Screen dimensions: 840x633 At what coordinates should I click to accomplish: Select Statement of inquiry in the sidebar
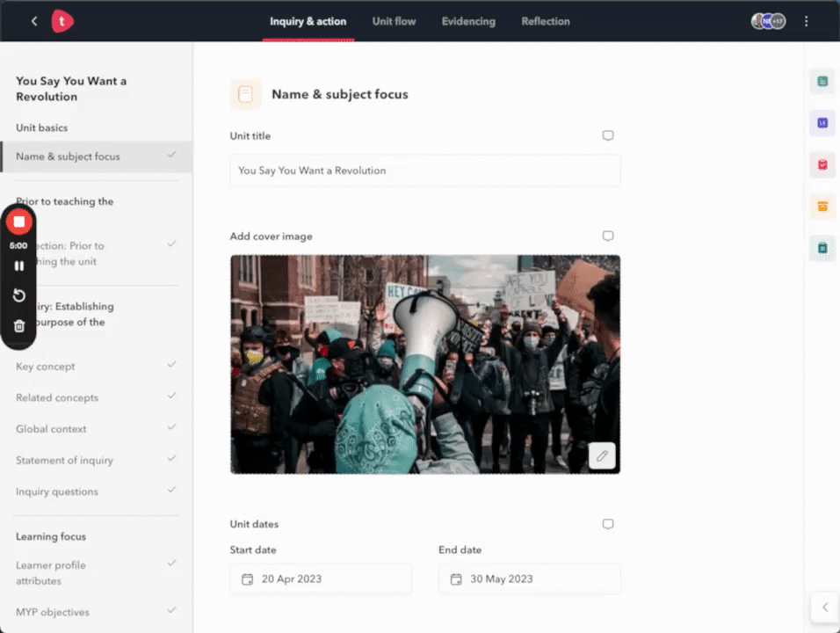pos(64,461)
